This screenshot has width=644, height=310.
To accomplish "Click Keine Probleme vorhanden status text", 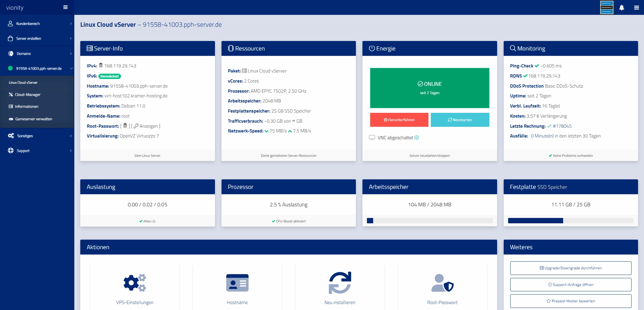I will coord(573,156).
